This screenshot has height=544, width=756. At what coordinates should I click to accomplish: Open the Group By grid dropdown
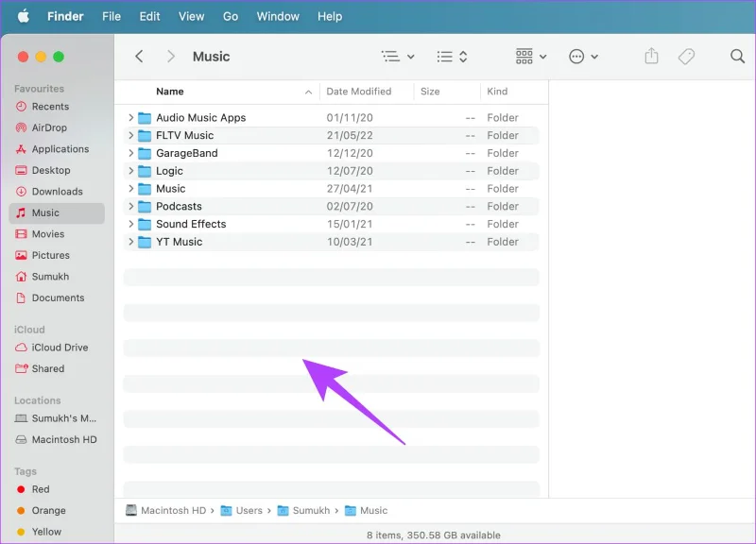(531, 57)
